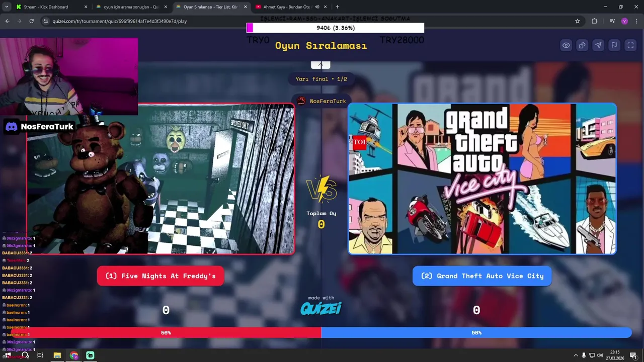Toggle the eye visibility icon in the quiz toolbar

(x=566, y=45)
